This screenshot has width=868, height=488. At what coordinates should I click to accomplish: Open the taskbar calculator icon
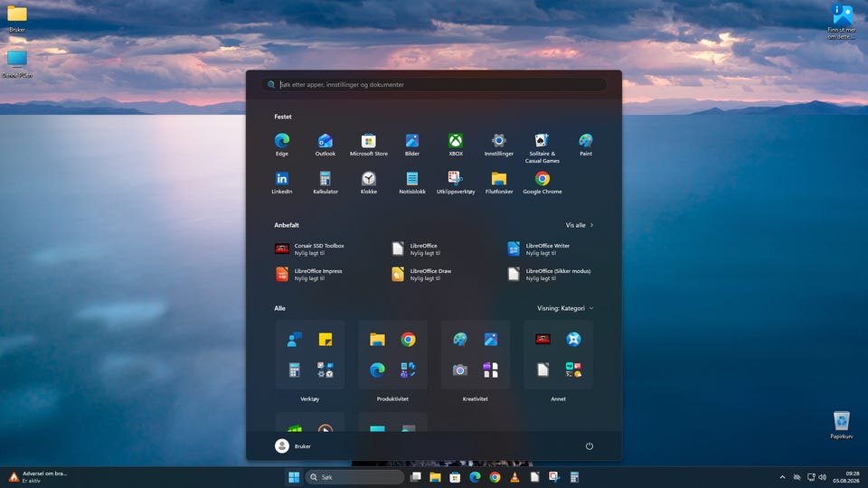[574, 477]
